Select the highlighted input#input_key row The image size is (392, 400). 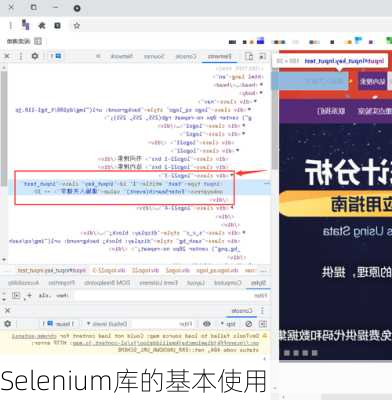(x=140, y=188)
